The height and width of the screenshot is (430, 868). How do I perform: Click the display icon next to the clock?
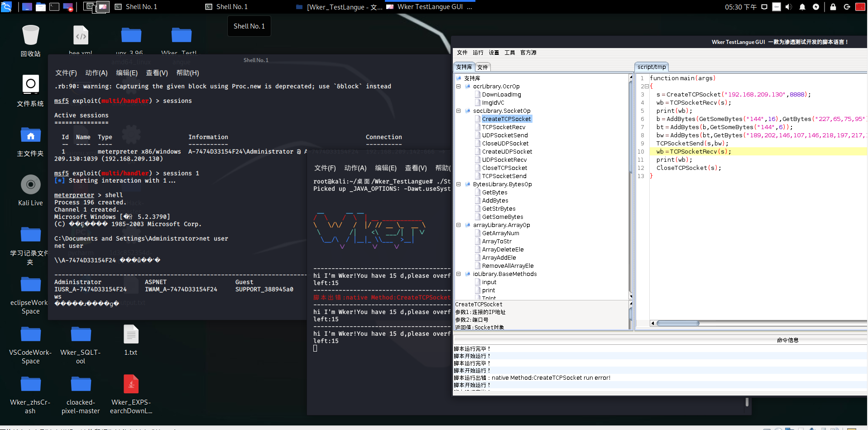coord(764,7)
